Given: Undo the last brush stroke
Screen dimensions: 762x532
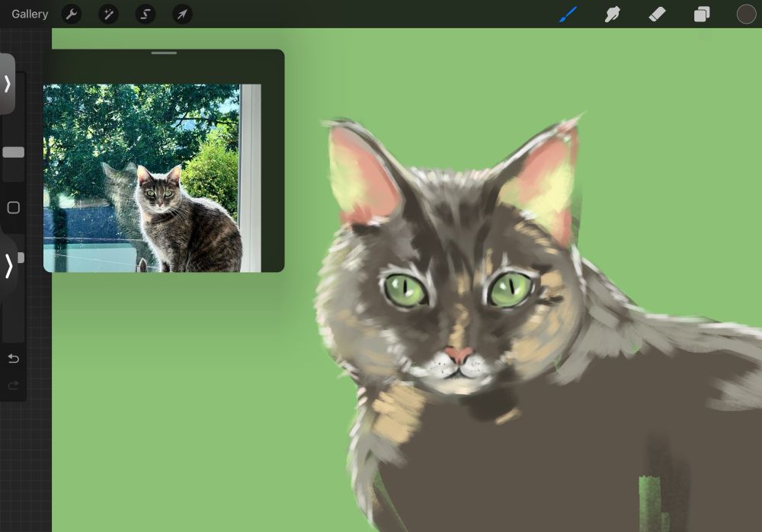Looking at the screenshot, I should click(x=12, y=358).
